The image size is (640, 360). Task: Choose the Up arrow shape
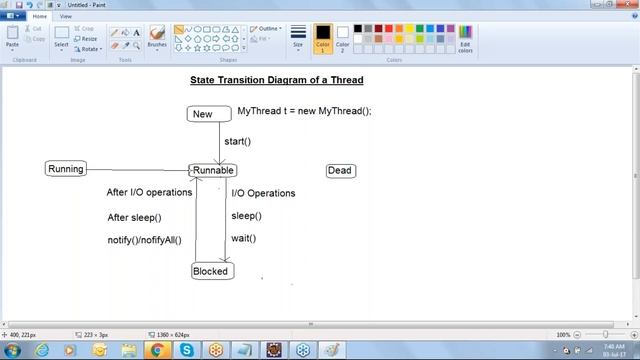pos(235,39)
